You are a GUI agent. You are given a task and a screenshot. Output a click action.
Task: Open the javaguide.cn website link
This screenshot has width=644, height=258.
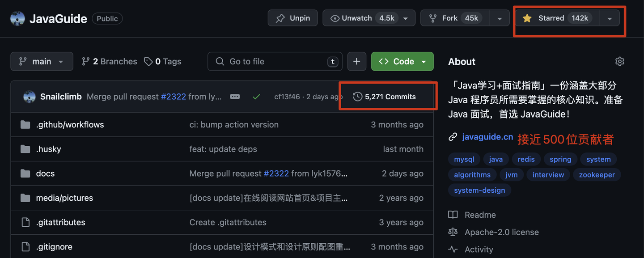coord(487,137)
